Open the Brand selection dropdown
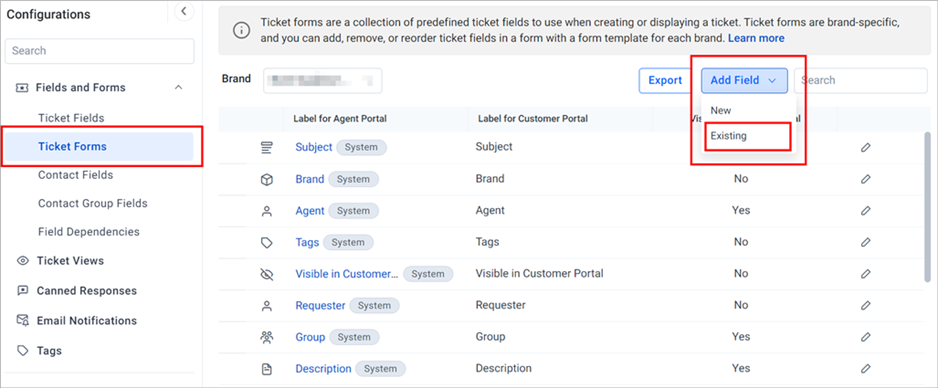Screen dimensions: 938x388 [322, 80]
